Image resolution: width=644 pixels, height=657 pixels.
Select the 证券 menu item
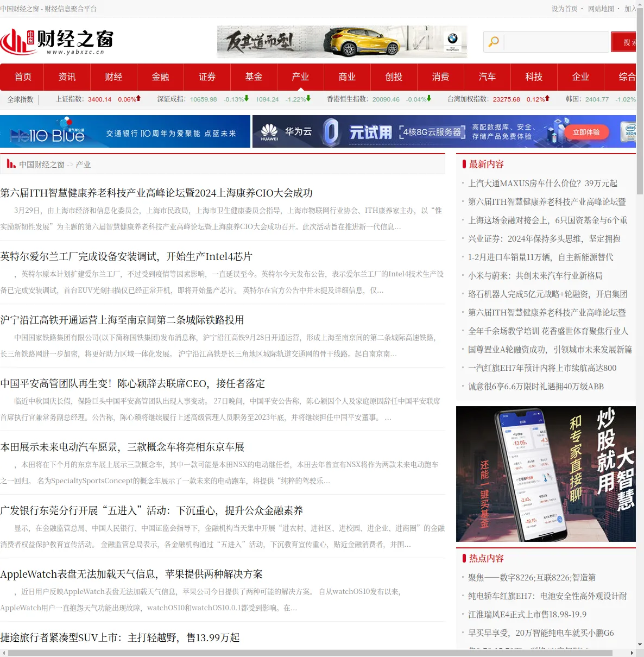[207, 77]
